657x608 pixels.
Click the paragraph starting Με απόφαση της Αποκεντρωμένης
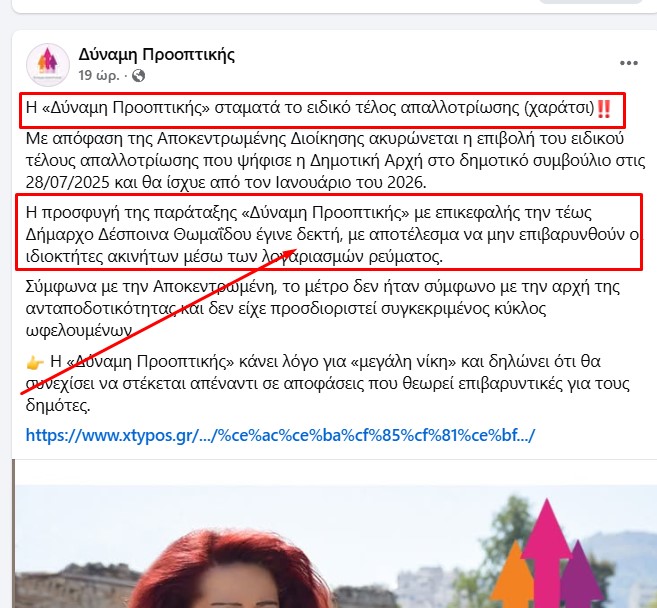click(335, 160)
